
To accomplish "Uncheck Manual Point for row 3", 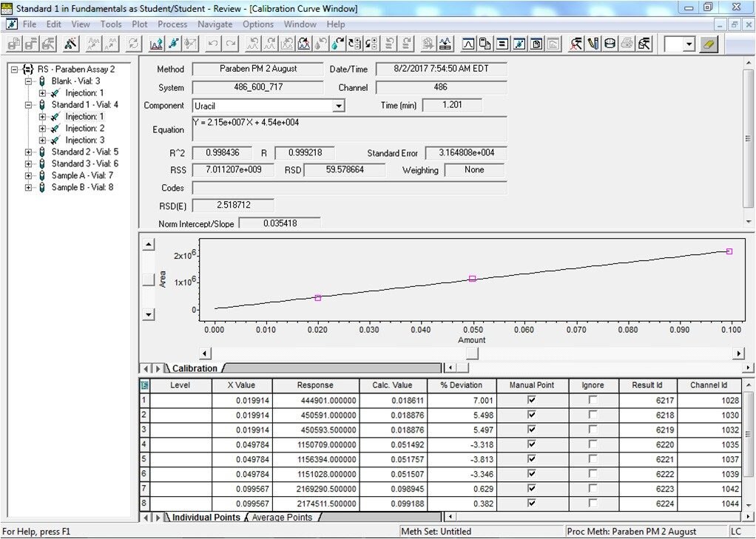I will point(531,429).
